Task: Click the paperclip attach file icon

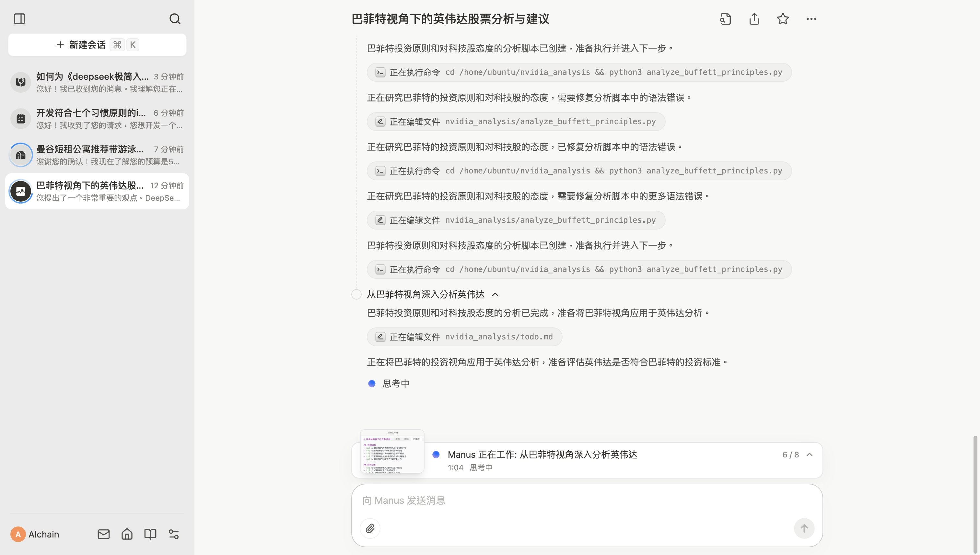Action: coord(370,528)
